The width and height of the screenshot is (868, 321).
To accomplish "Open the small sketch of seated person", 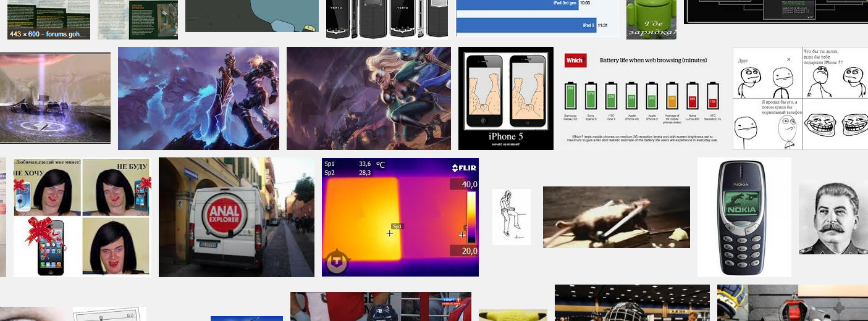I will pos(512,217).
